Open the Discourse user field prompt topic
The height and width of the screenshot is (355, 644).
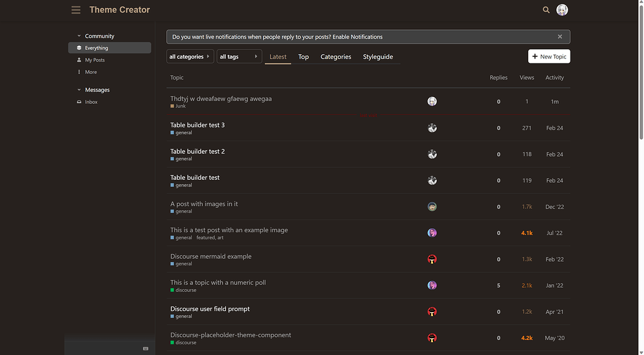210,309
